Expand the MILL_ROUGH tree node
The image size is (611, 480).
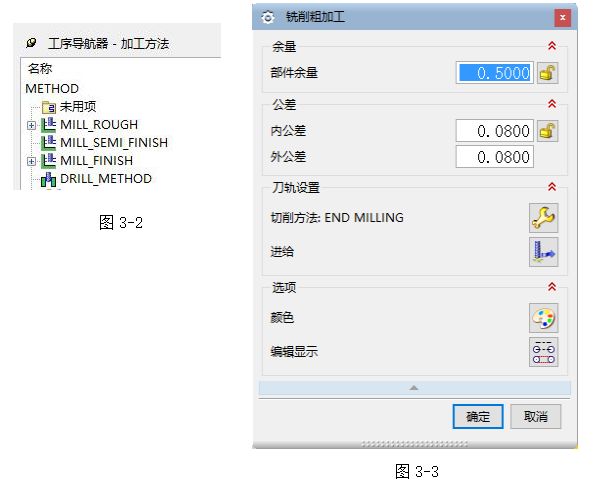pyautogui.click(x=32, y=125)
